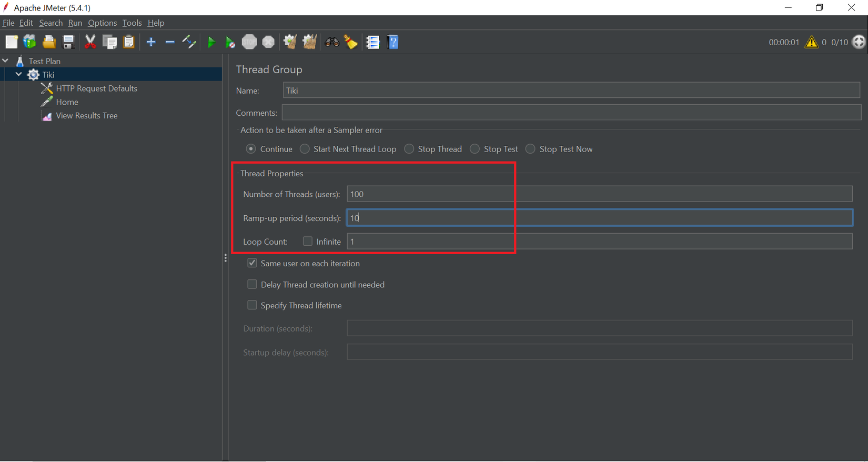This screenshot has height=462, width=868.
Task: Click the panel splitter handle dots
Action: click(x=225, y=258)
